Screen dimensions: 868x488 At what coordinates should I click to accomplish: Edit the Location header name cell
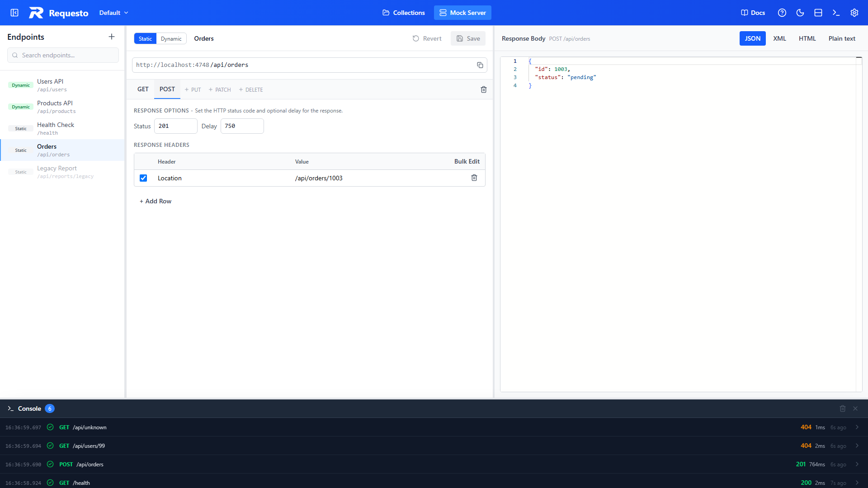pyautogui.click(x=222, y=178)
